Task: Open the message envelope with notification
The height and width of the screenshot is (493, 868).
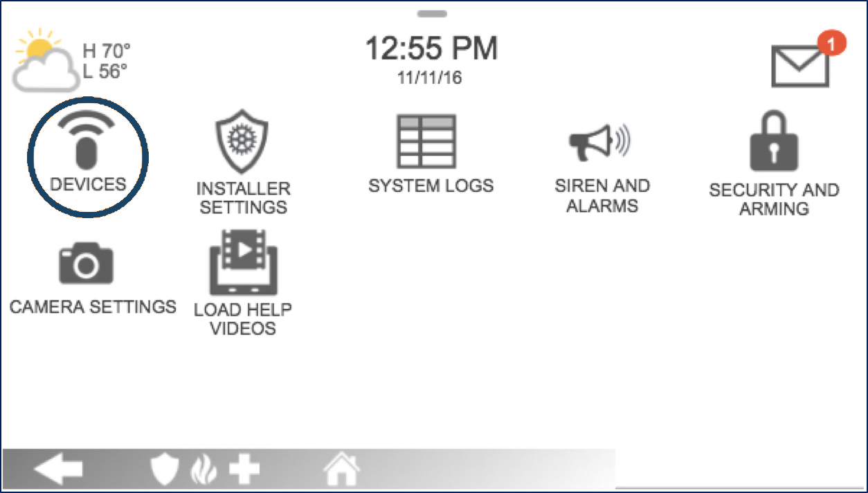Action: tap(800, 66)
